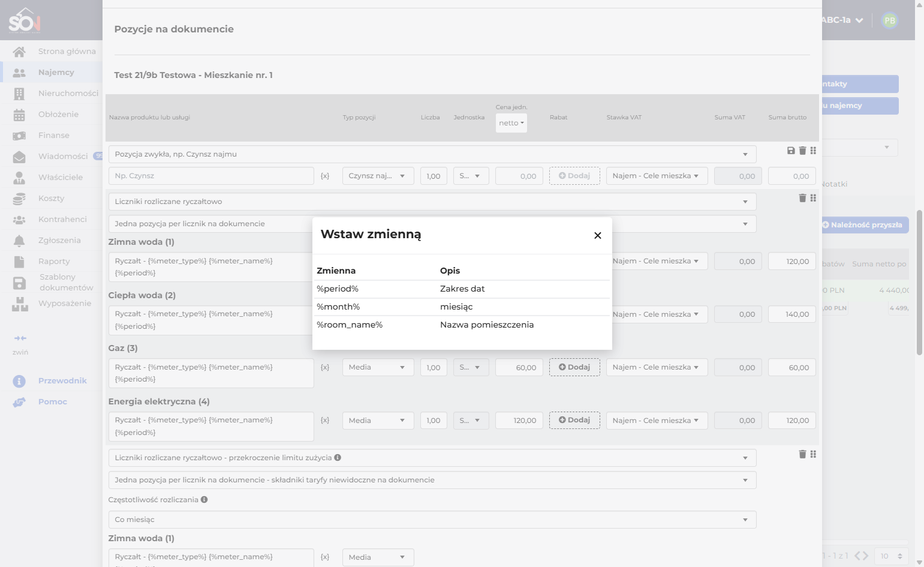Open the Nieruchomości menu item
This screenshot has height=567, width=924.
pos(68,94)
